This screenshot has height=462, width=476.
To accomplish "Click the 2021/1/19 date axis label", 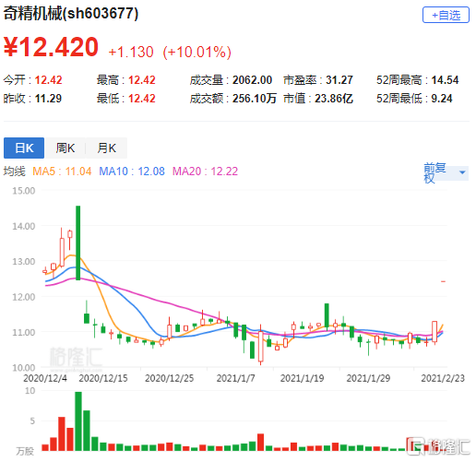I will pyautogui.click(x=302, y=378).
